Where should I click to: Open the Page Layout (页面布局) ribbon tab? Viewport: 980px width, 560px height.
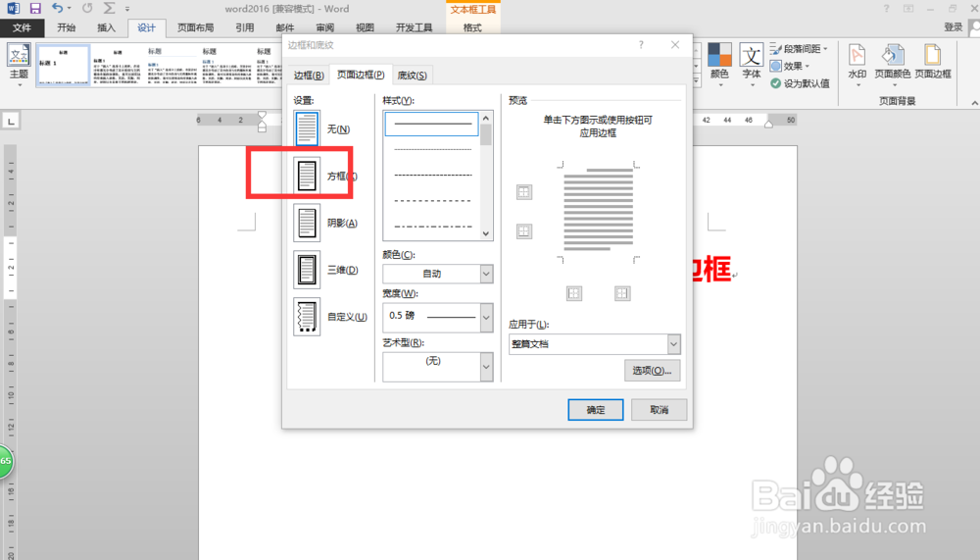pos(196,27)
